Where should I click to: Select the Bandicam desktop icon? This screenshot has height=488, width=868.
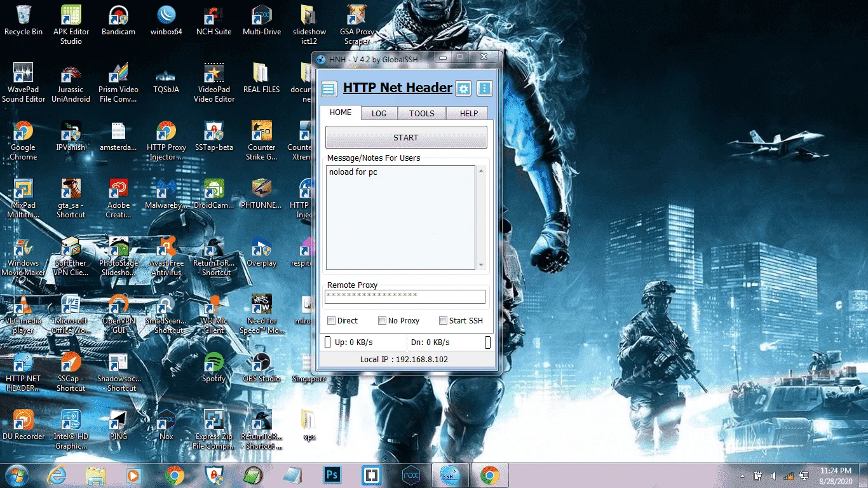pos(119,20)
